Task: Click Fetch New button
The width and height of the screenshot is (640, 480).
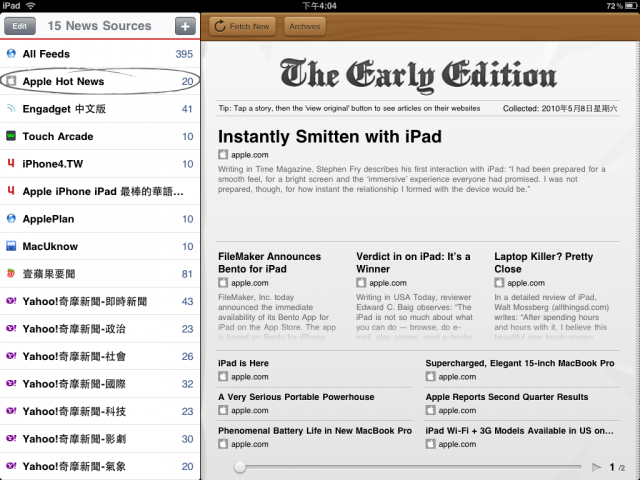Action: tap(242, 27)
